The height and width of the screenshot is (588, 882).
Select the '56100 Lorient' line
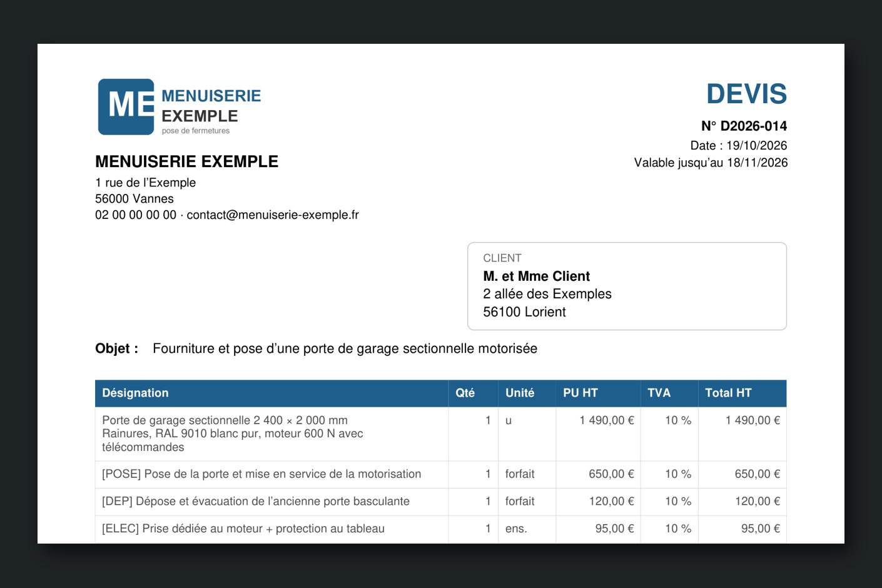[x=524, y=312]
